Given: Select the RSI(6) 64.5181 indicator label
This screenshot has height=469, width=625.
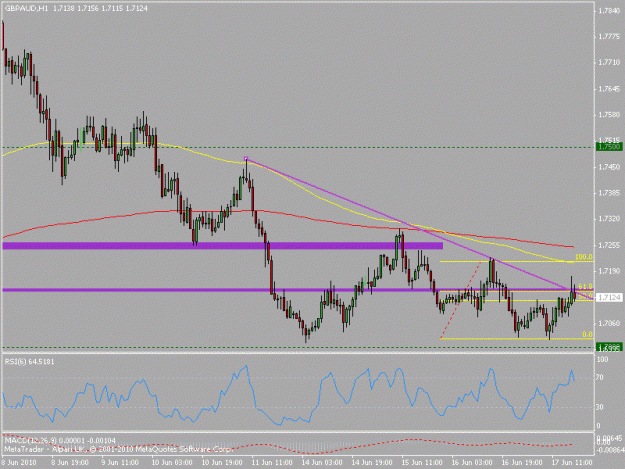Looking at the screenshot, I should click(x=29, y=361).
